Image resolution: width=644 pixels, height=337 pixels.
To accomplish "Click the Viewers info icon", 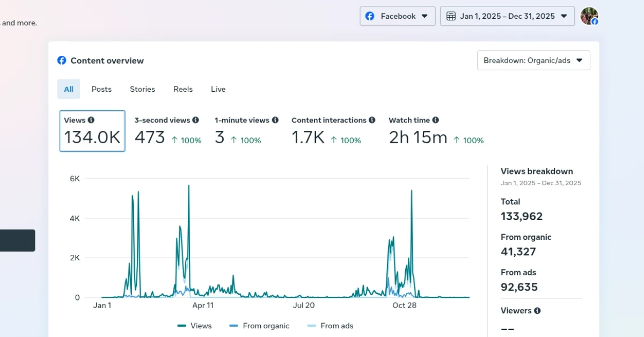I will 537,311.
